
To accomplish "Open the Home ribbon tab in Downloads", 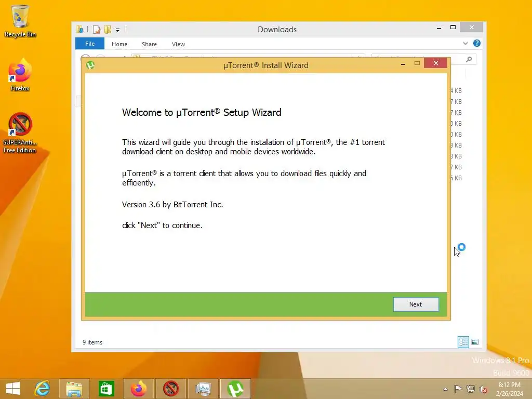I will 119,44.
